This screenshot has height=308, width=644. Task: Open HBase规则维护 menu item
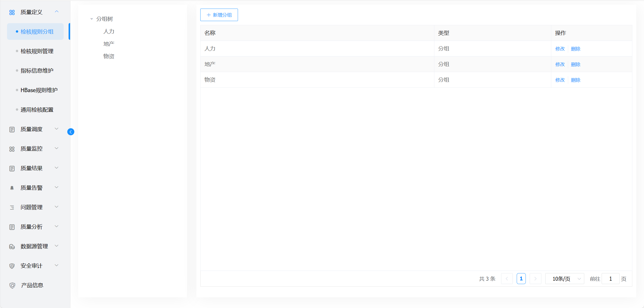point(39,90)
